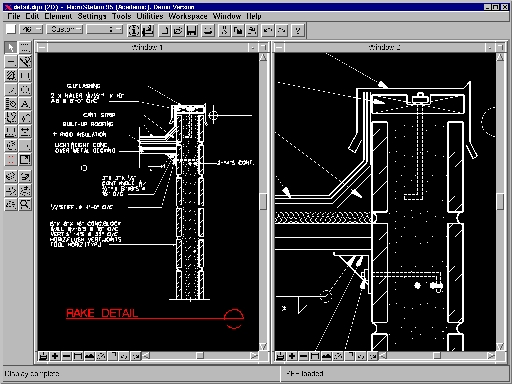
Task: Click the active color swatch
Action: tap(11, 29)
